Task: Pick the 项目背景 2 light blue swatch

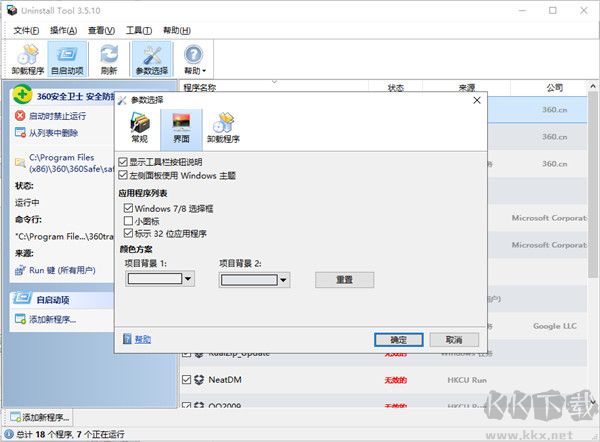Action: [249, 280]
